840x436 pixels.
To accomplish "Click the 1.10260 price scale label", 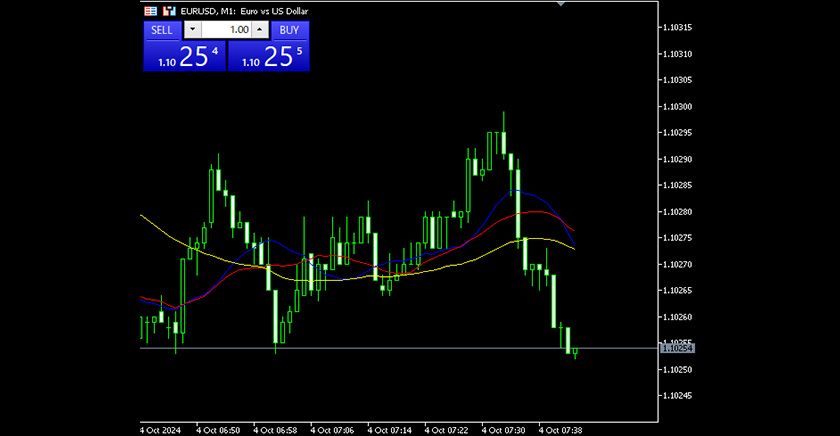I will click(x=677, y=317).
